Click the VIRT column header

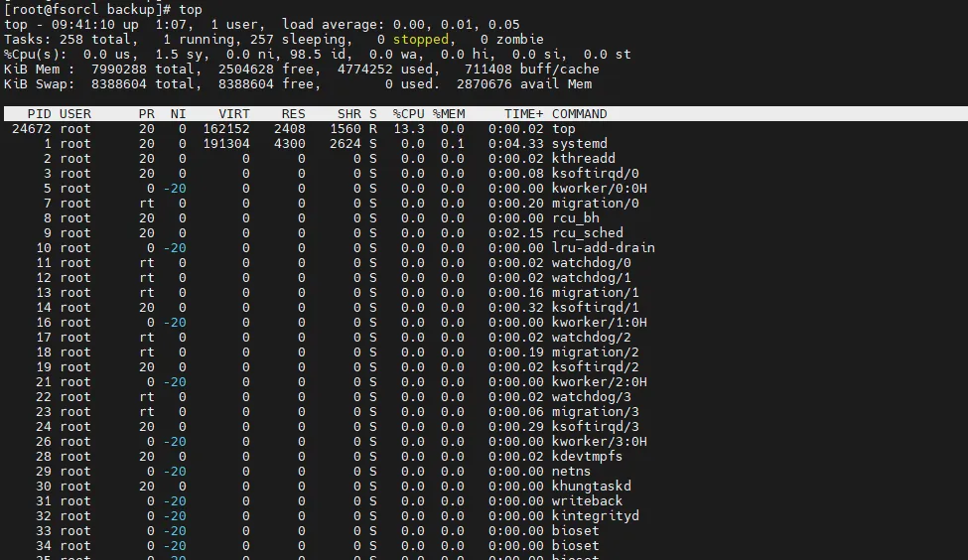coord(234,114)
